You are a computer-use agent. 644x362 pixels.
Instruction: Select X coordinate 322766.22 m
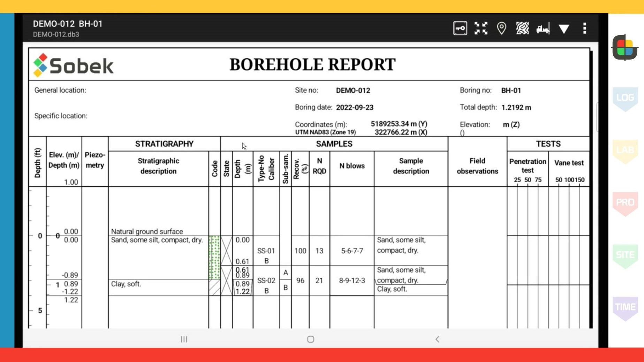pyautogui.click(x=401, y=132)
